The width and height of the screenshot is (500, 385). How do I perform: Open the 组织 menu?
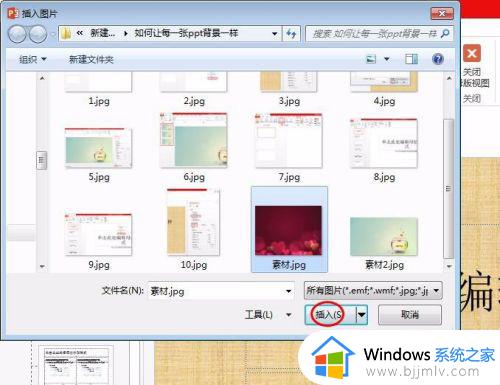click(32, 59)
